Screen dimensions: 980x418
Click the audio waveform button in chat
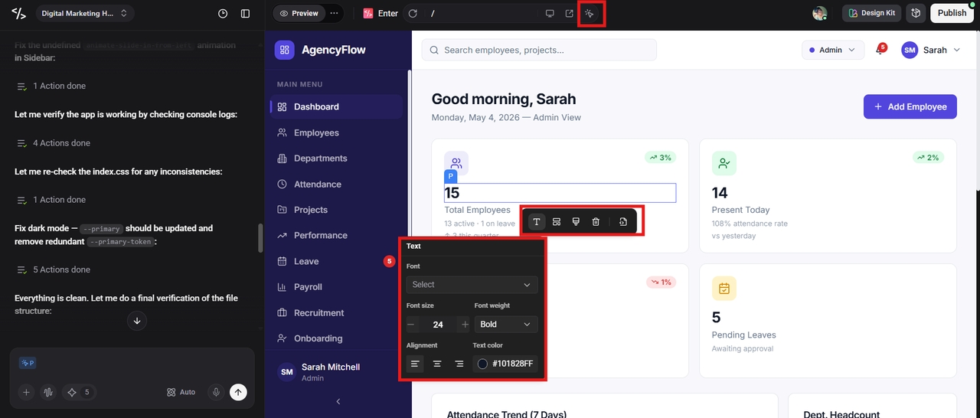(48, 392)
